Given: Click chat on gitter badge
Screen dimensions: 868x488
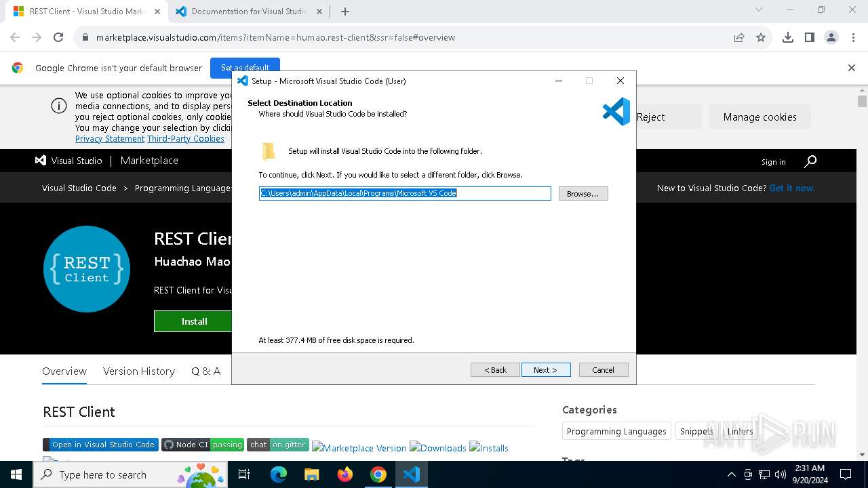Looking at the screenshot, I should tap(278, 445).
